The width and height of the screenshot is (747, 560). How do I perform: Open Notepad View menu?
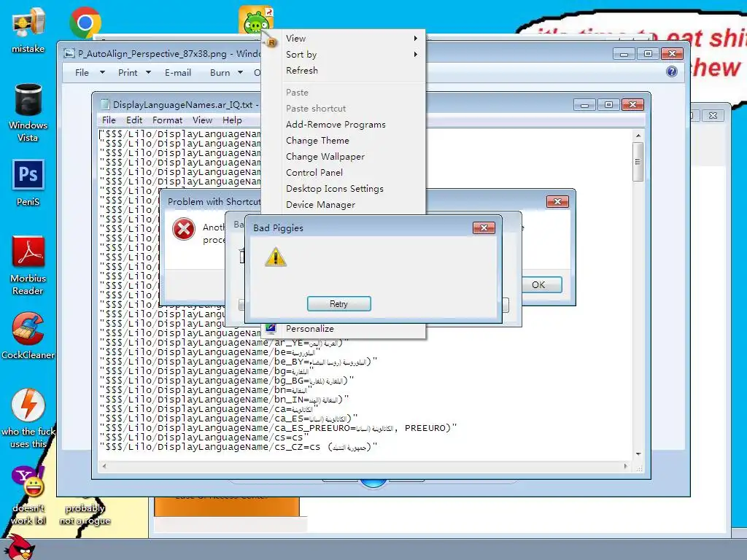(203, 120)
